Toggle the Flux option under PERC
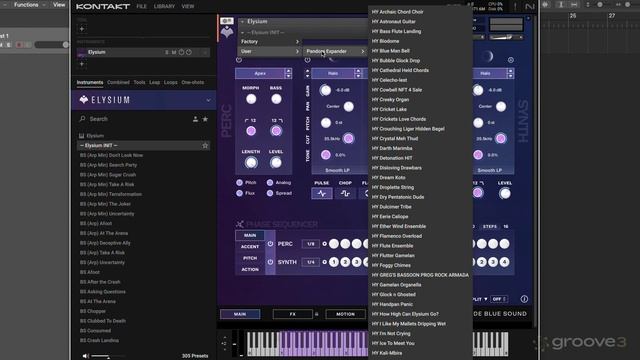640x360 pixels. pyautogui.click(x=240, y=193)
